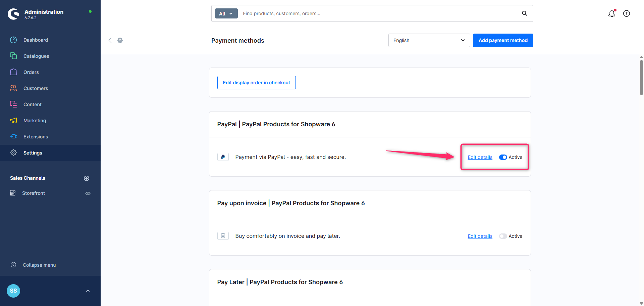Click Edit details for Pay upon invoice
Image resolution: width=644 pixels, height=306 pixels.
click(x=480, y=236)
